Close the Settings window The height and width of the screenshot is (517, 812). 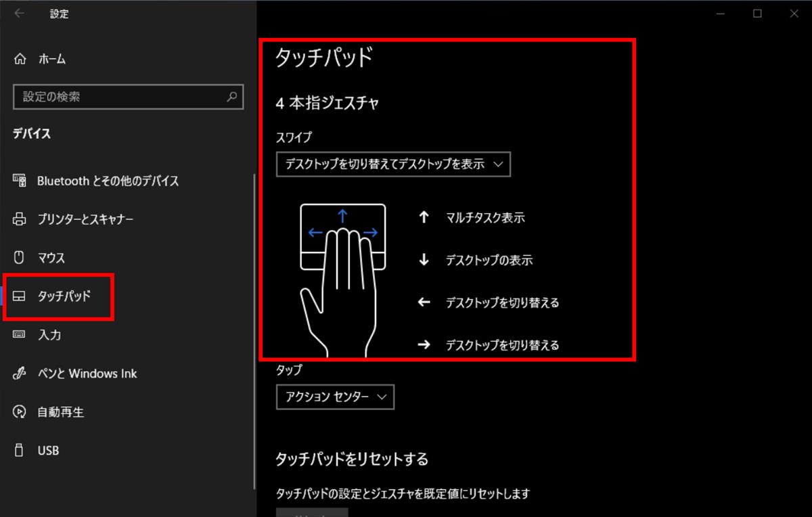pos(794,14)
